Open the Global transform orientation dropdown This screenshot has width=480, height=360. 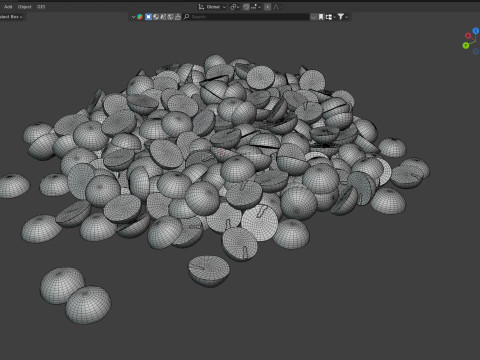coord(216,7)
